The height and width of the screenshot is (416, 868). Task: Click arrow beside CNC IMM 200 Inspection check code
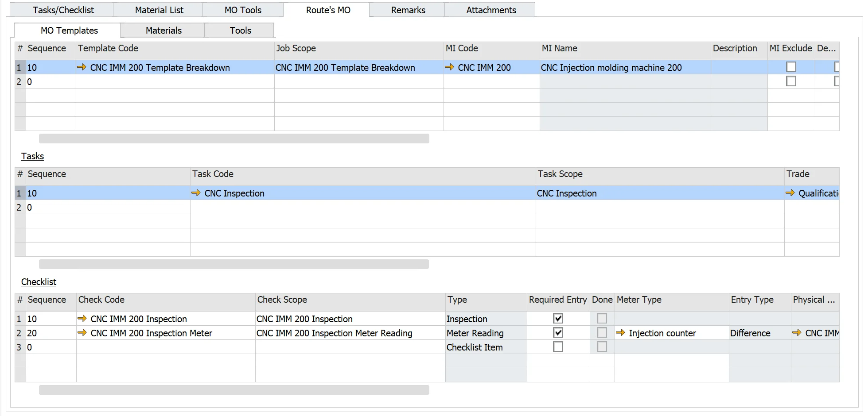point(82,319)
